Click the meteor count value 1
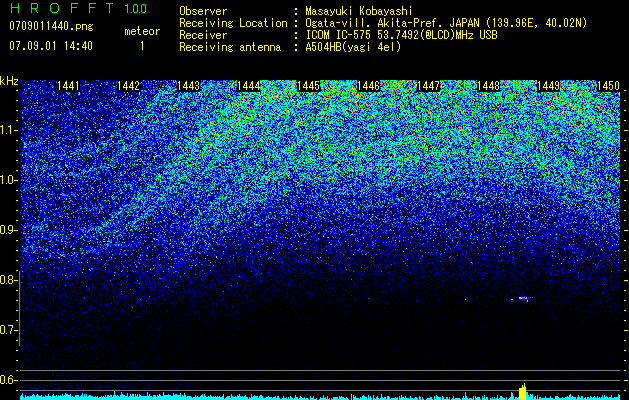Image resolution: width=629 pixels, height=400 pixels. 142,46
